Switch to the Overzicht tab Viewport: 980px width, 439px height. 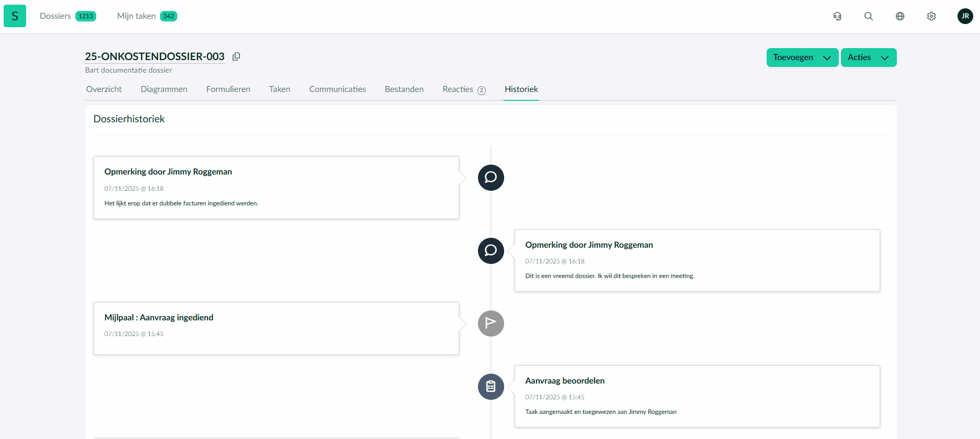pos(104,89)
